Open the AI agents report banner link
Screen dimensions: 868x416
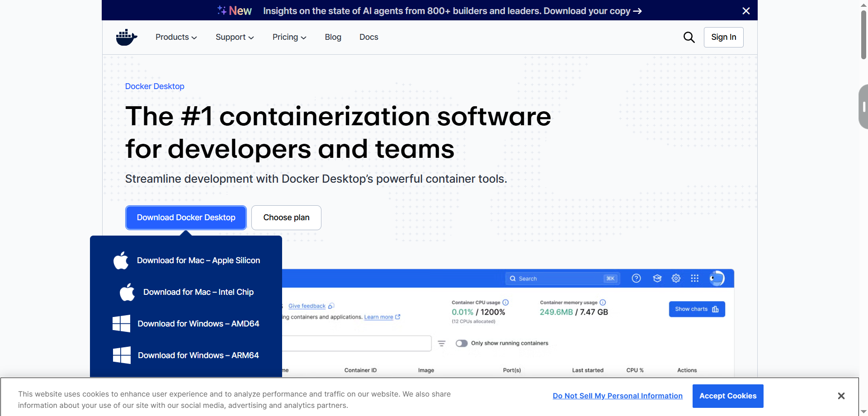pos(453,11)
